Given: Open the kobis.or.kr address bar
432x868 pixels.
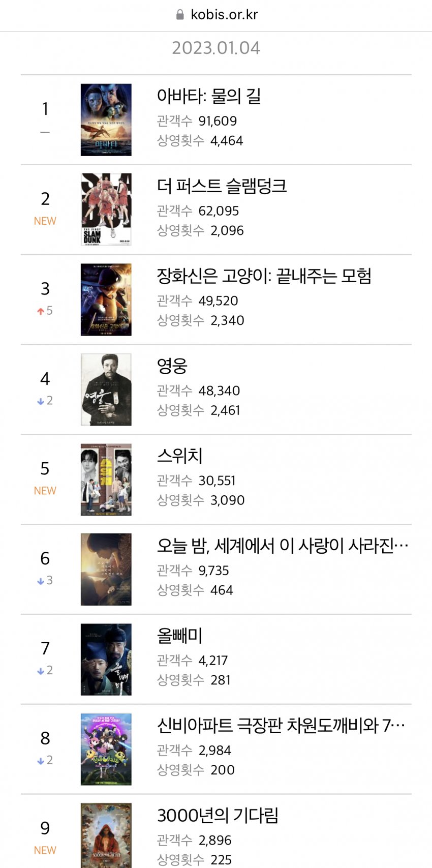Looking at the screenshot, I should [x=224, y=15].
